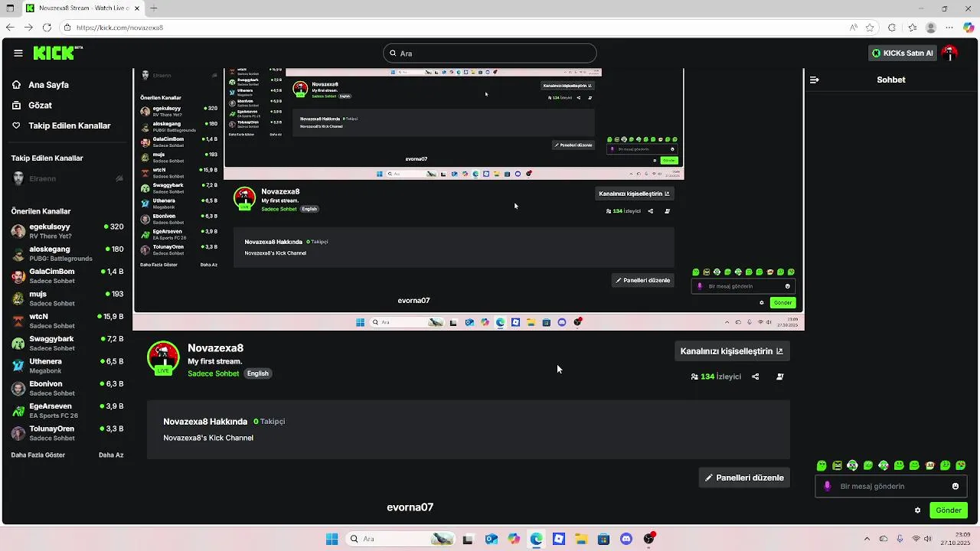This screenshot has width=980, height=551.
Task: Click the share stream icon
Action: pos(756,377)
